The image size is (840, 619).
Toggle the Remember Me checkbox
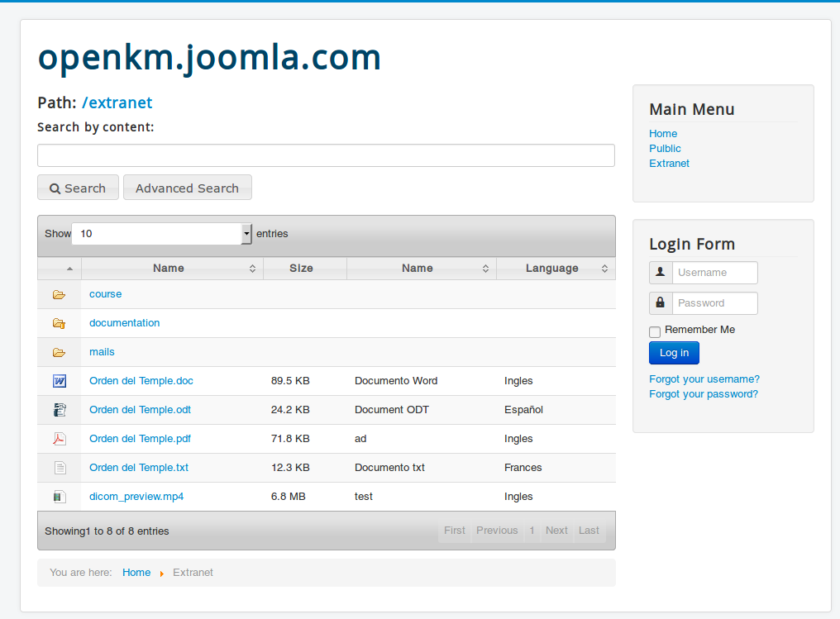[x=655, y=332]
